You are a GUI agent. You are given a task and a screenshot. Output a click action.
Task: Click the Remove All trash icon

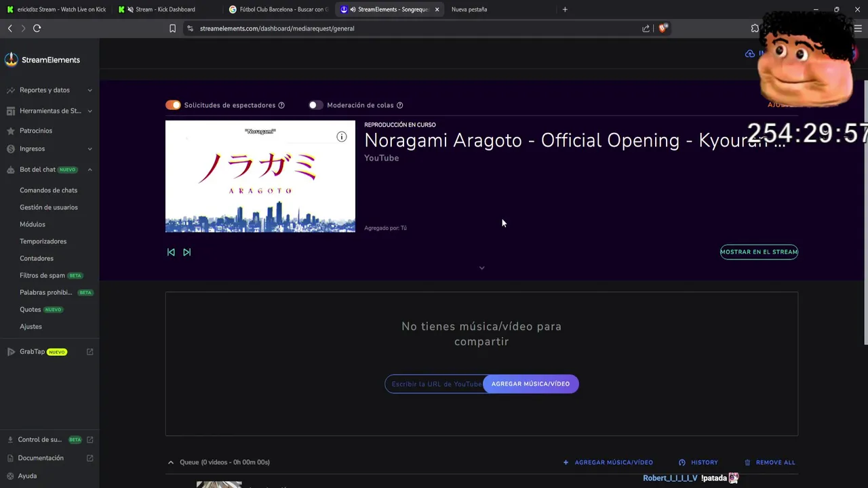[x=747, y=462]
